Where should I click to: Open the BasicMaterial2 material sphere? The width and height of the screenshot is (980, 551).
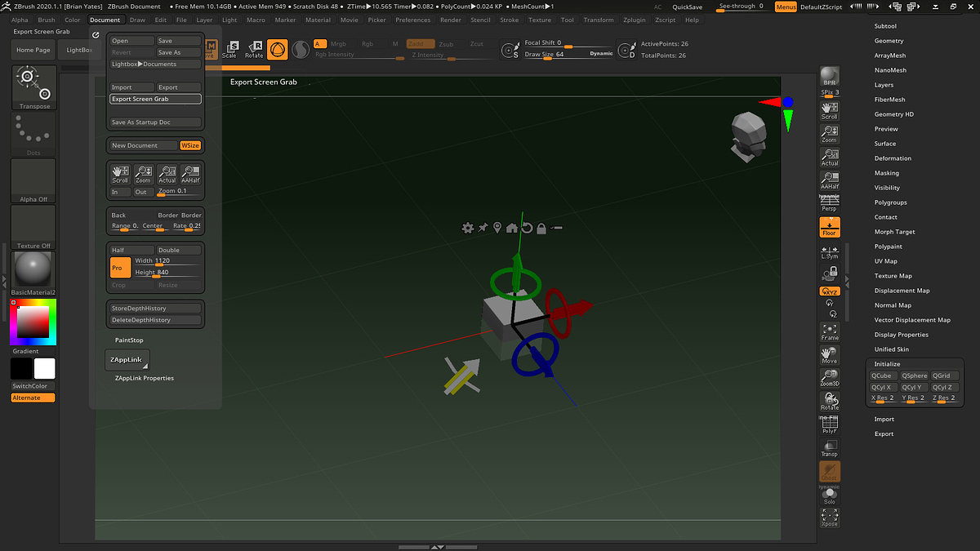[34, 273]
